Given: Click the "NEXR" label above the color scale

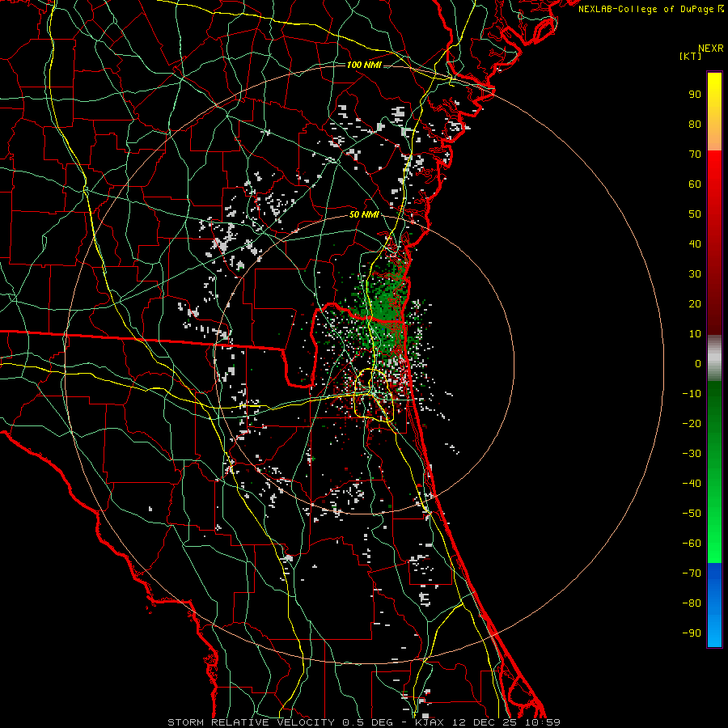Looking at the screenshot, I should 710,49.
